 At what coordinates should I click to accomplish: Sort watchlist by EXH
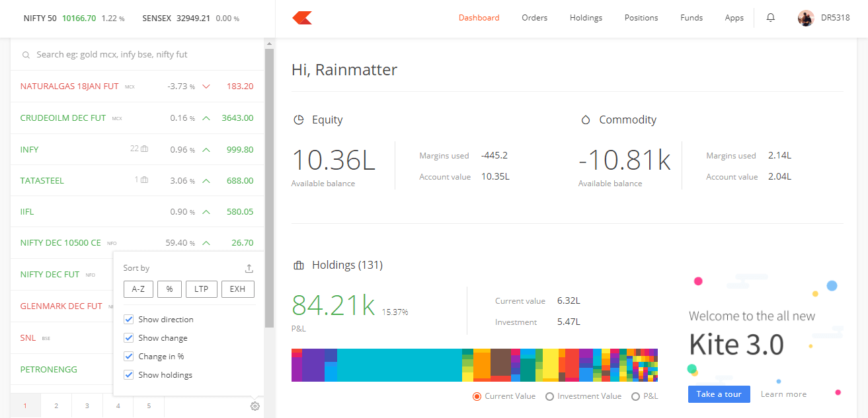(x=238, y=289)
